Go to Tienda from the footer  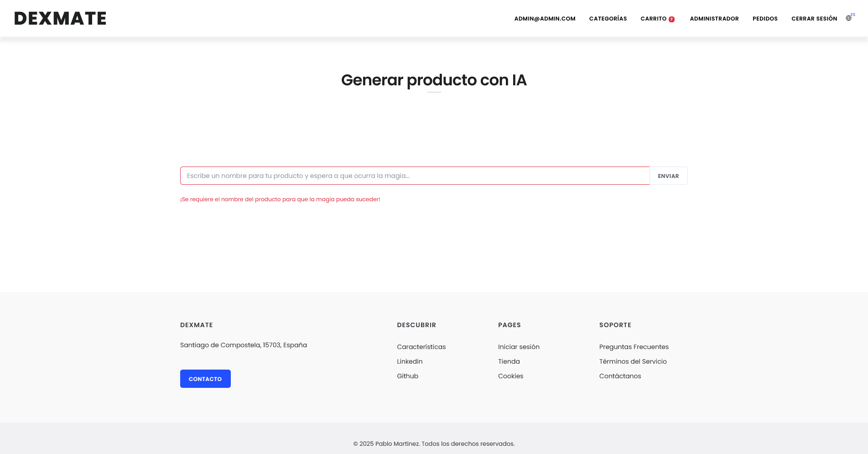509,361
